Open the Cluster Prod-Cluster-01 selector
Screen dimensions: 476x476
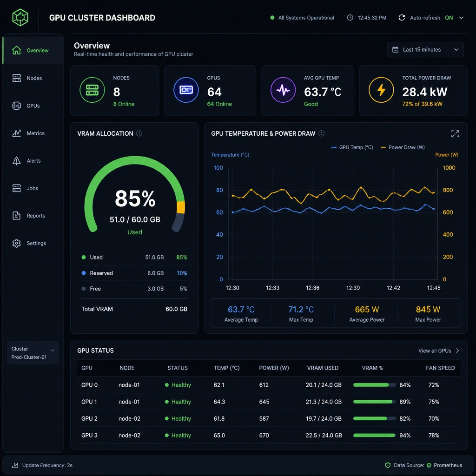(x=33, y=353)
